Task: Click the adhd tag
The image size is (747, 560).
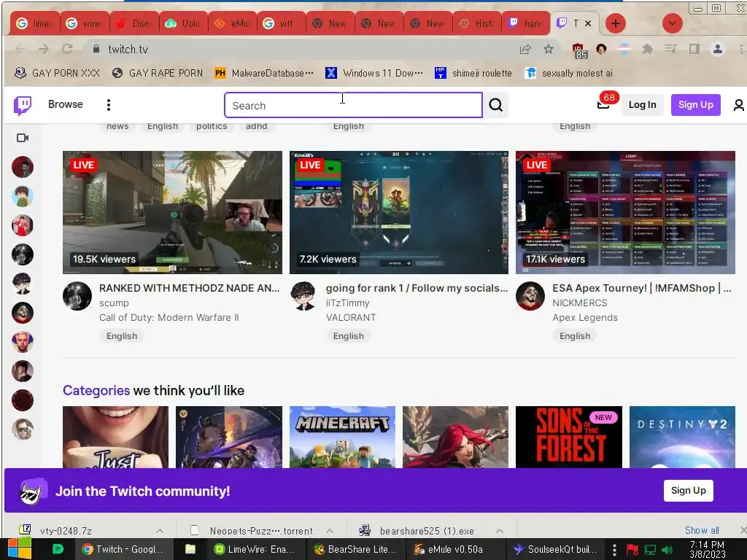Action: click(256, 126)
